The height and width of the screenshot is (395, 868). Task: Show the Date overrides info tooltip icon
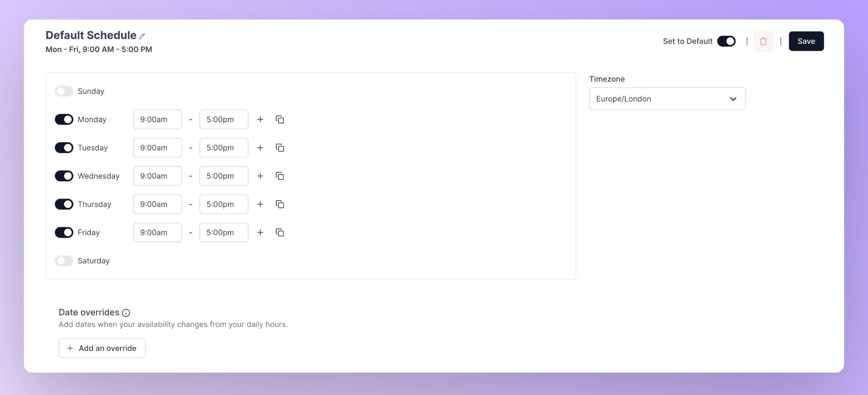[x=126, y=313]
